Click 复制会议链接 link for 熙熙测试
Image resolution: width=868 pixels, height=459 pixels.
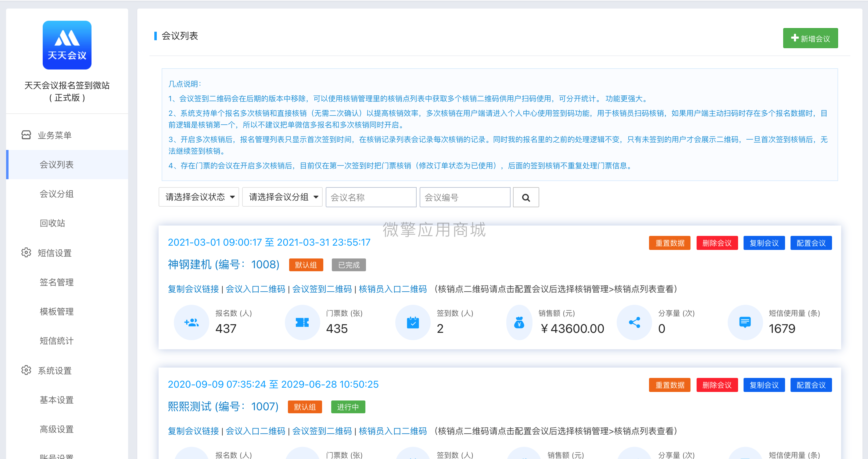pos(193,431)
